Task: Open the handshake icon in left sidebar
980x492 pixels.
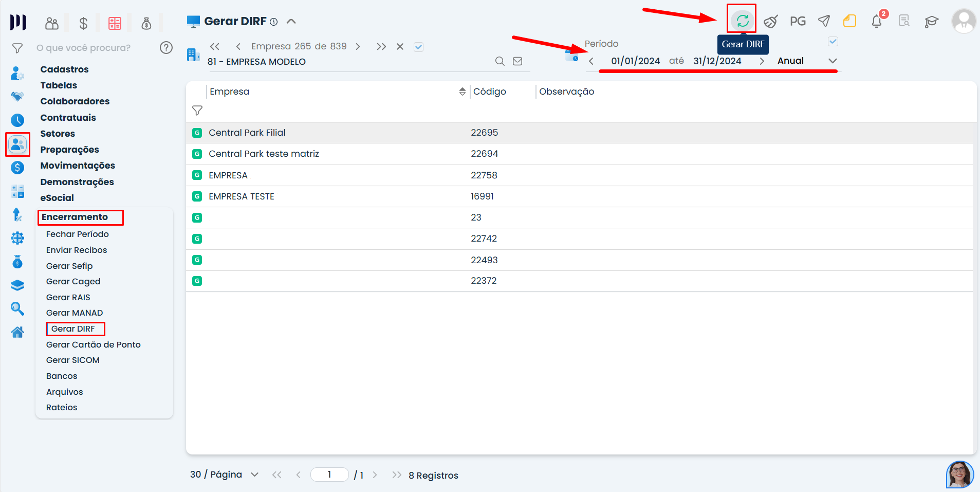Action: [17, 96]
